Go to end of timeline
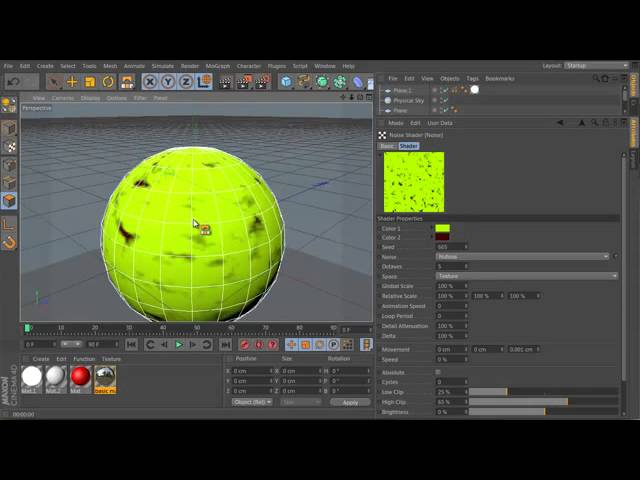The height and width of the screenshot is (480, 640). [226, 345]
